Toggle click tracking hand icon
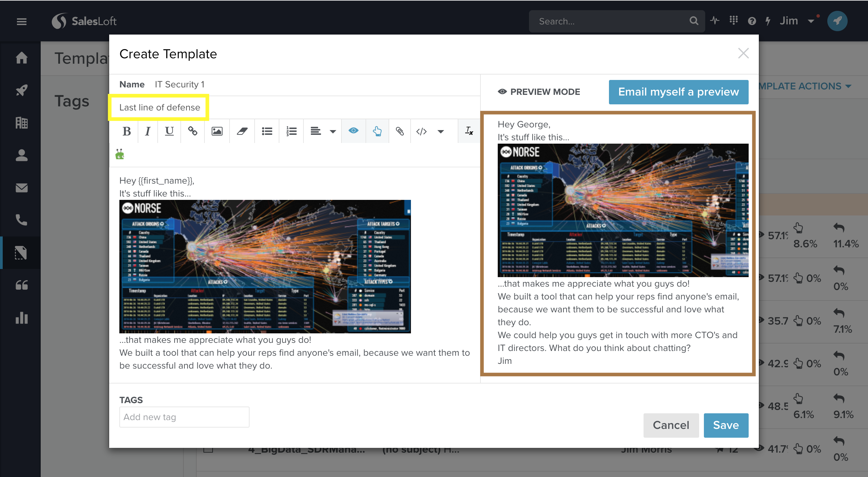868x477 pixels. click(x=377, y=131)
